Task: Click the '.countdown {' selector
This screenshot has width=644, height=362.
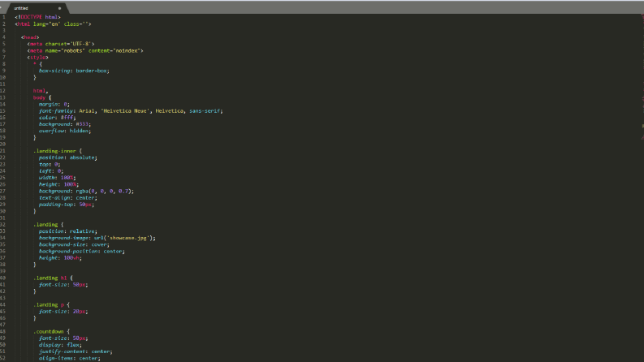Action: pyautogui.click(x=51, y=332)
